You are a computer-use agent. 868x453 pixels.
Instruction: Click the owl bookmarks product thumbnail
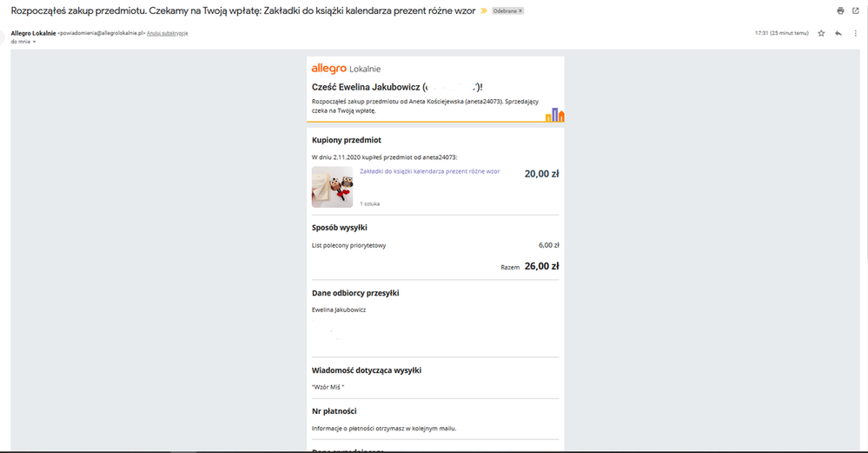coord(332,187)
